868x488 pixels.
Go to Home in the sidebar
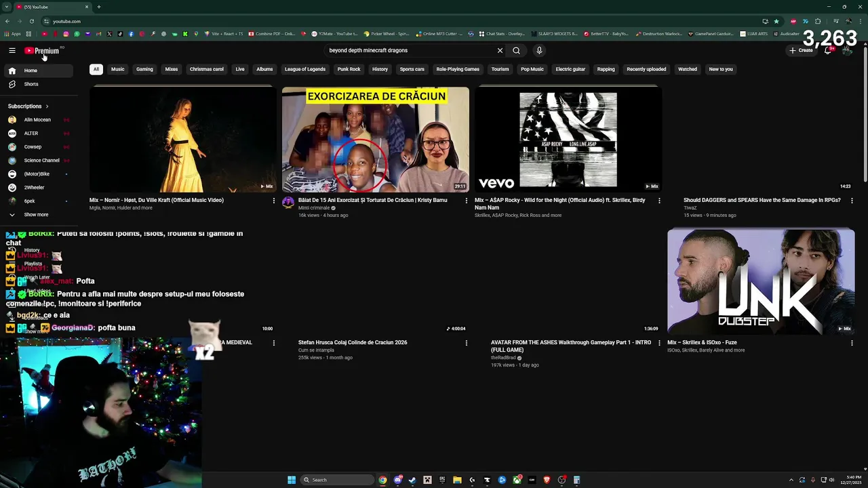click(x=39, y=70)
